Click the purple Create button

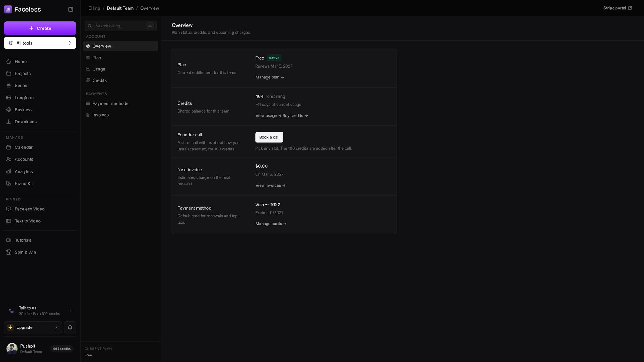click(40, 28)
